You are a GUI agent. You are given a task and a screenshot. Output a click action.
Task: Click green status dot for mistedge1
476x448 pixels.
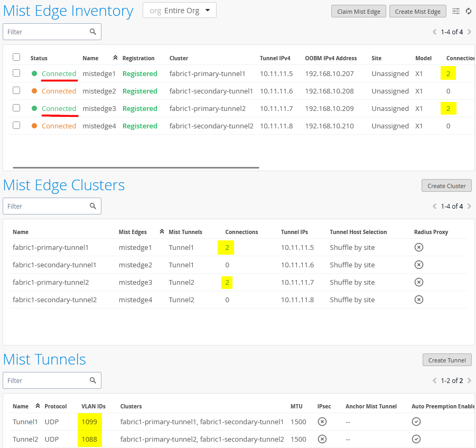coord(34,73)
